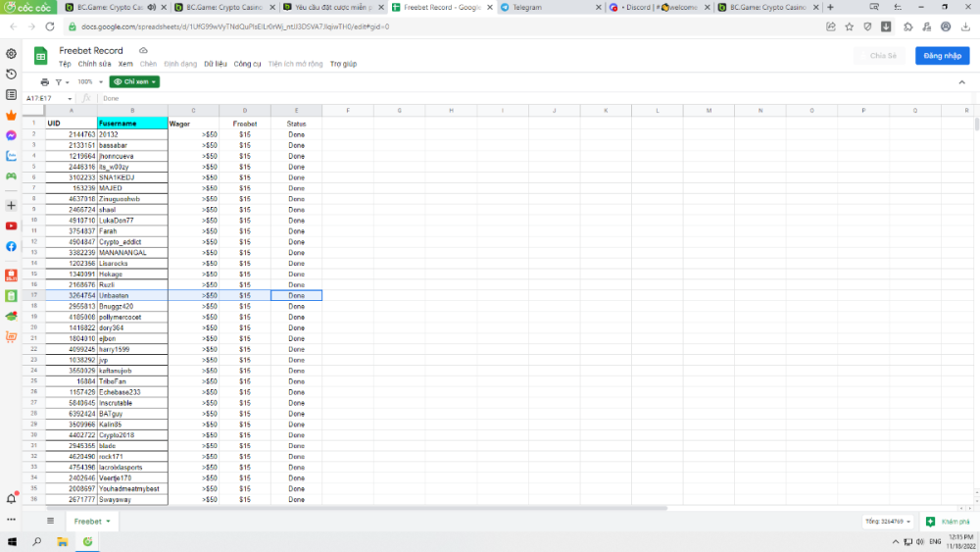The width and height of the screenshot is (980, 552).
Task: Click the Google Sheets home logo
Action: pyautogui.click(x=41, y=56)
